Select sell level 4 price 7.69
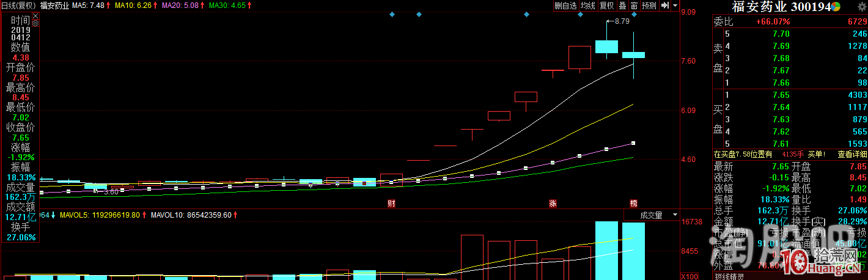Image resolution: width=868 pixels, height=280 pixels. pos(781,46)
